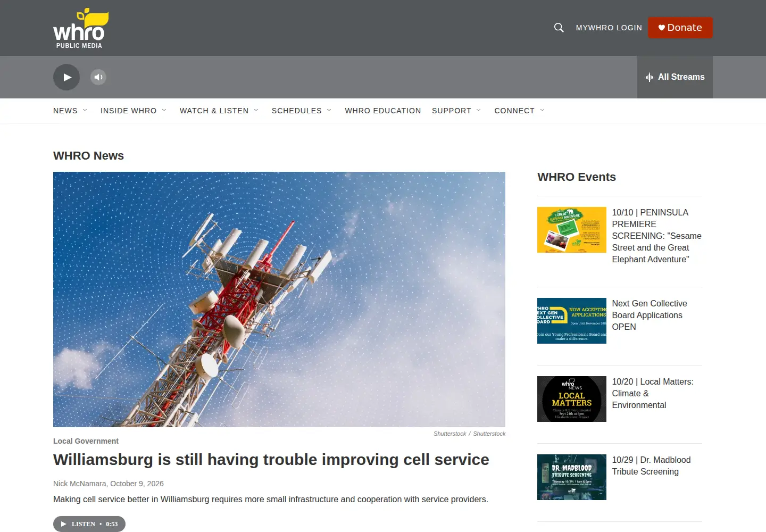This screenshot has height=532, width=766.
Task: Open the CONNECT menu item
Action: pos(514,111)
